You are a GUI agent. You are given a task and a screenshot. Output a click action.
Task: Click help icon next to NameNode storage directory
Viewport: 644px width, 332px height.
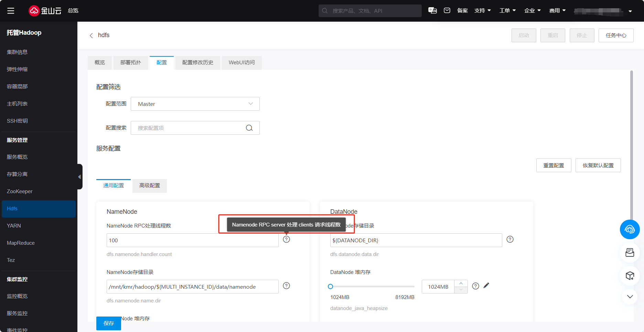click(x=286, y=286)
